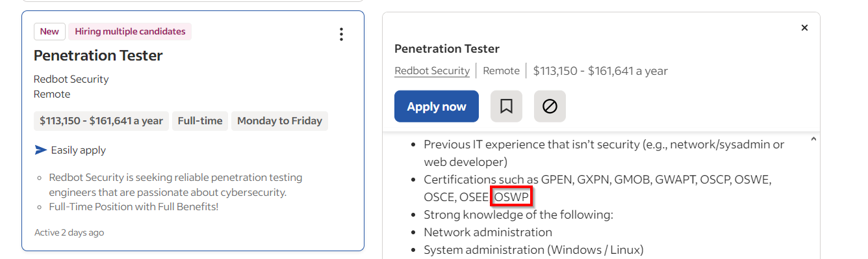The image size is (868, 259).
Task: Click the New badge on the job card
Action: (49, 31)
